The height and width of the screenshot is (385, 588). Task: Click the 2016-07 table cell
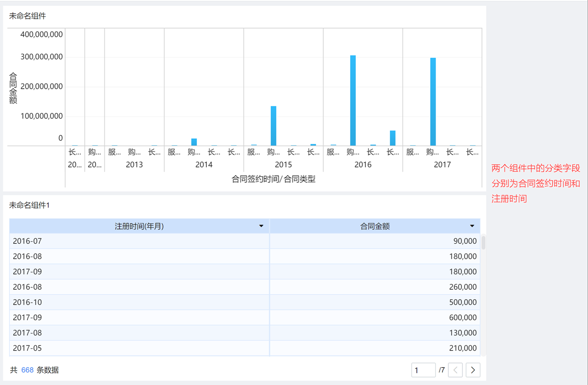[139, 241]
